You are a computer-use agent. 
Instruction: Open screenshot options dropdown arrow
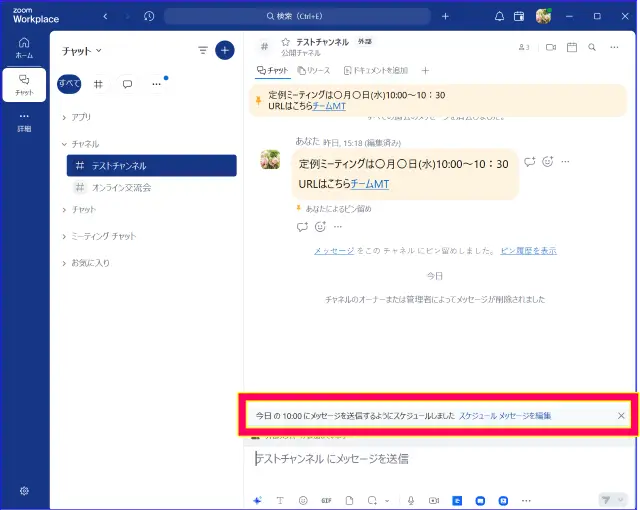(x=387, y=500)
